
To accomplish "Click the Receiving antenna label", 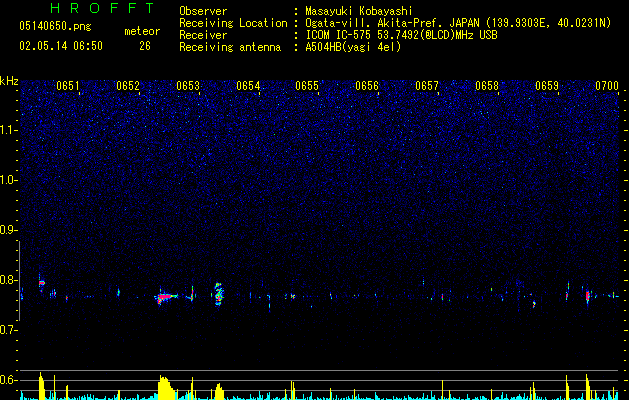I will [x=230, y=47].
